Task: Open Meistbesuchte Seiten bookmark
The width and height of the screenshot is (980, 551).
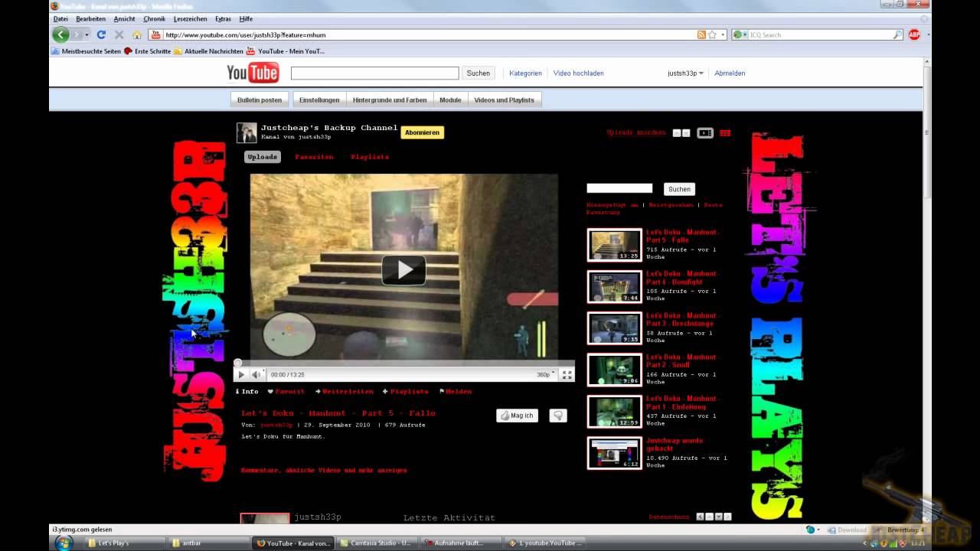Action: click(x=86, y=51)
